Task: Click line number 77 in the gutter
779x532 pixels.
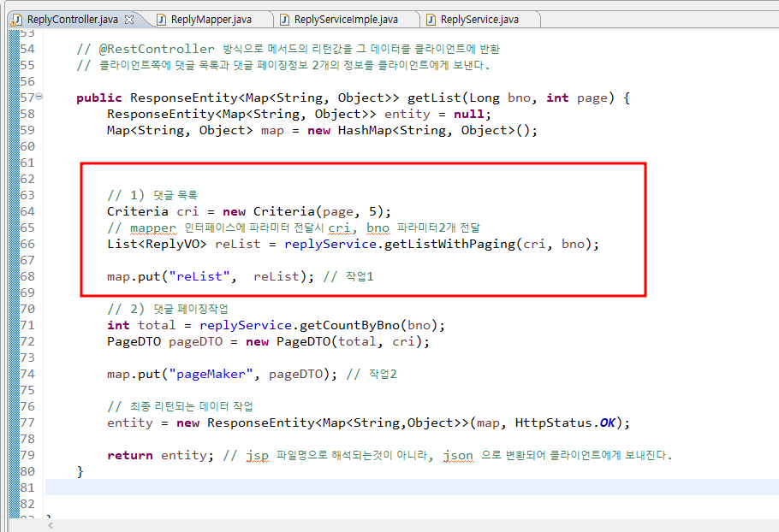Action: click(x=27, y=423)
